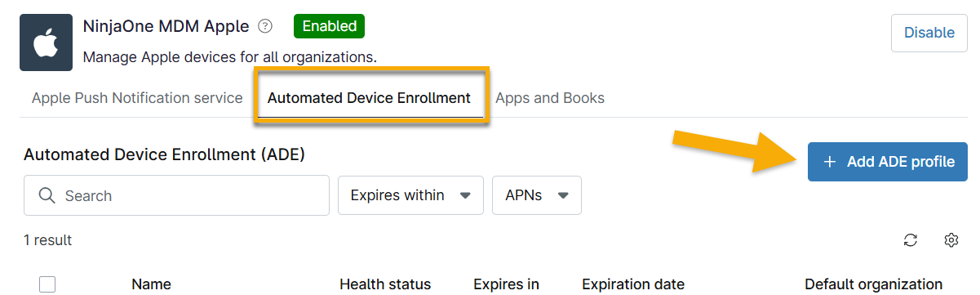Sort by the Name column header
This screenshot has height=295, width=980.
(x=151, y=284)
